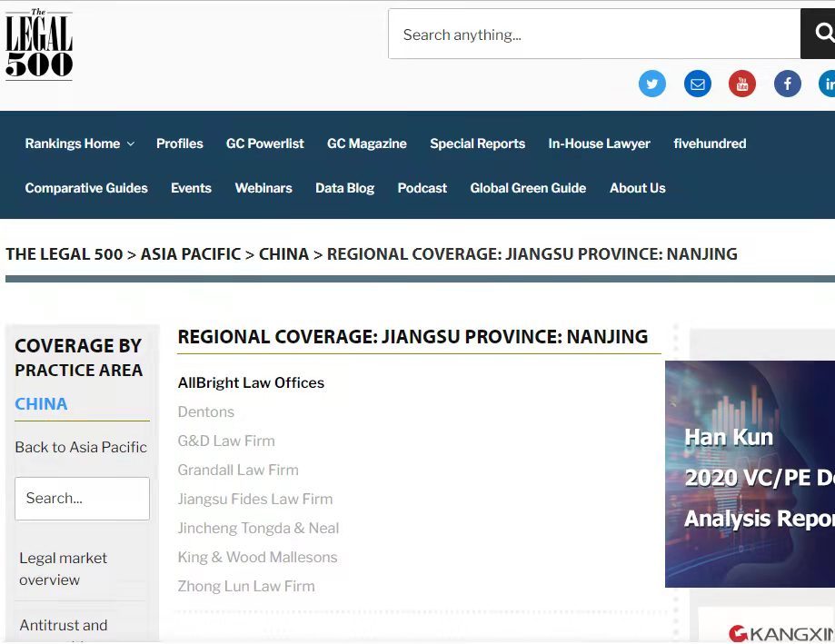Click the Han Kun VC/PE report banner
835x644 pixels.
(x=750, y=474)
